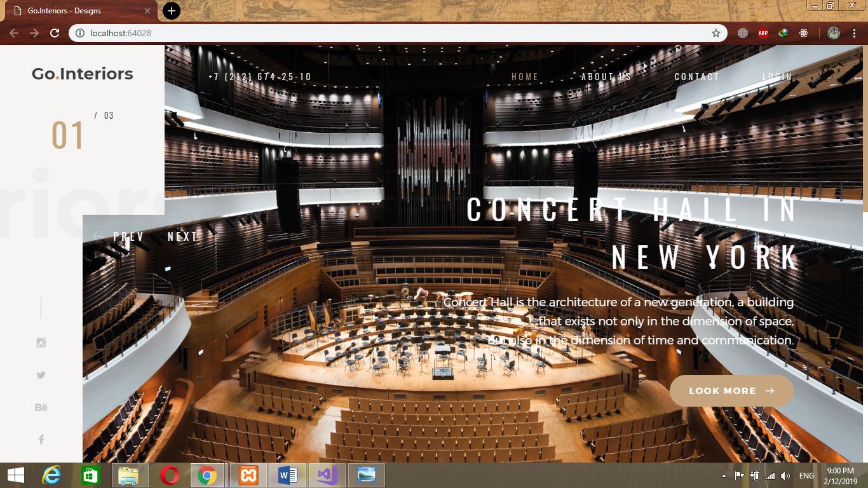868x488 pixels.
Task: Click the localhost address bar
Action: (x=398, y=33)
